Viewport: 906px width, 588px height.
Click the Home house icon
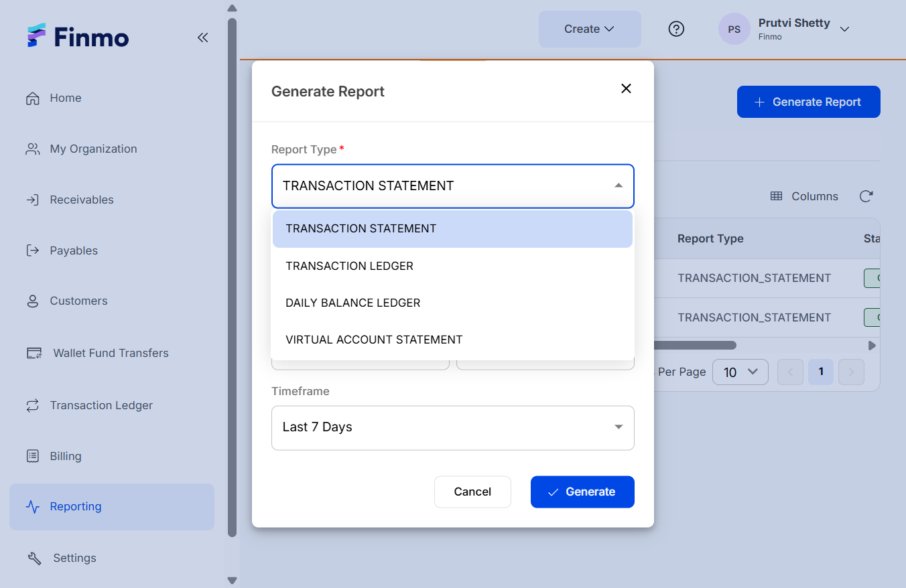(32, 98)
